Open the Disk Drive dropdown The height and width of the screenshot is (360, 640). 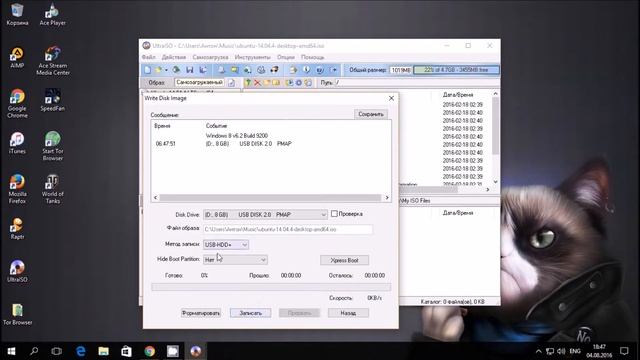click(x=265, y=214)
